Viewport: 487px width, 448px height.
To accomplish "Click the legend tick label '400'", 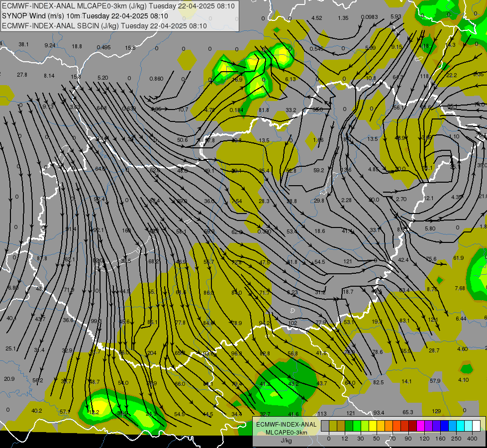I will (472, 439).
